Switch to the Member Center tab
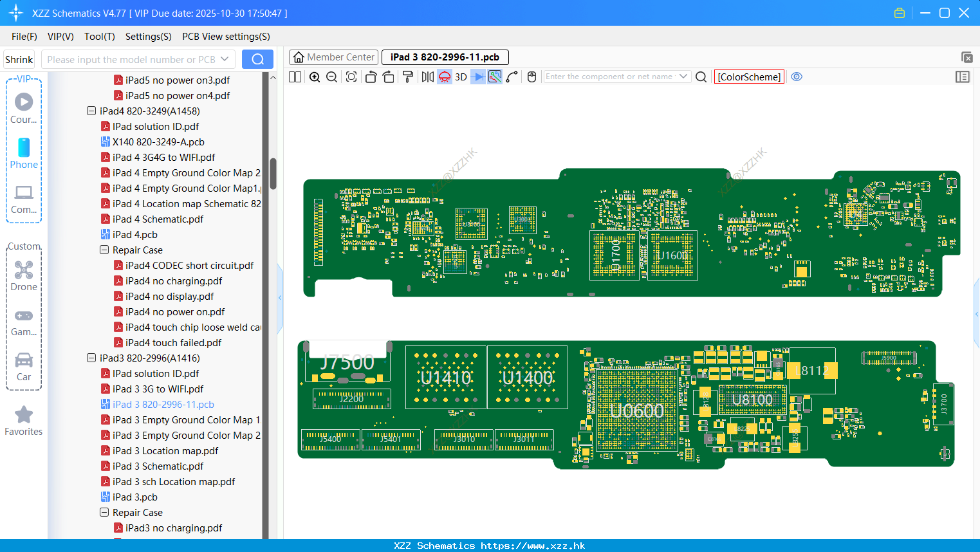 [334, 57]
